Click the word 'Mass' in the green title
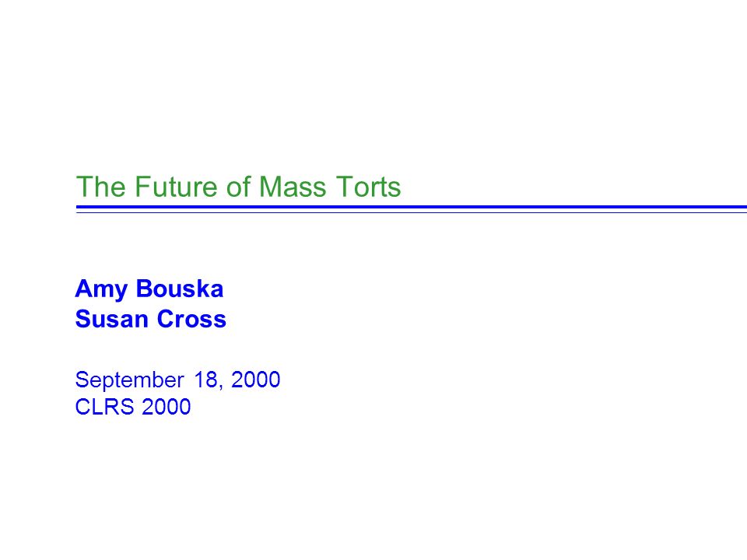The image size is (747, 560). pyautogui.click(x=293, y=187)
